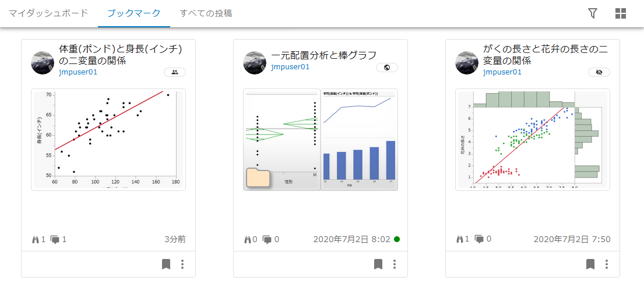Click timestamp 2020年7月2日 8:02
The image size is (644, 284).
click(351, 239)
